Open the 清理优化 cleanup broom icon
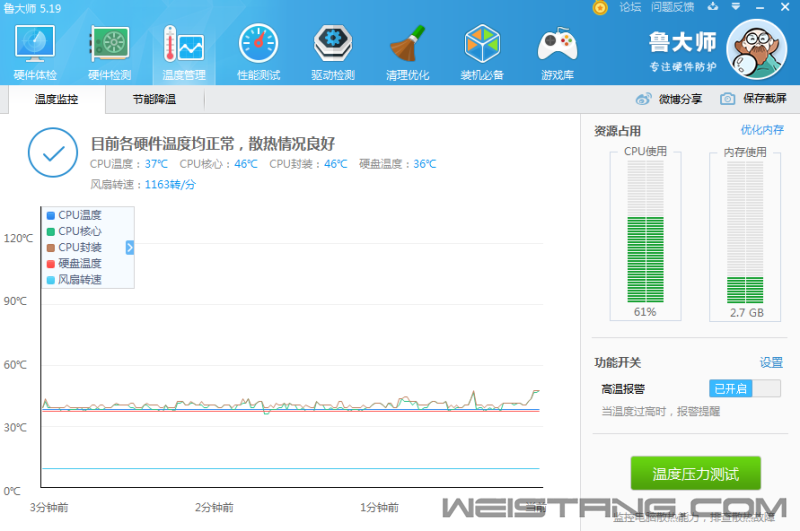 408,53
